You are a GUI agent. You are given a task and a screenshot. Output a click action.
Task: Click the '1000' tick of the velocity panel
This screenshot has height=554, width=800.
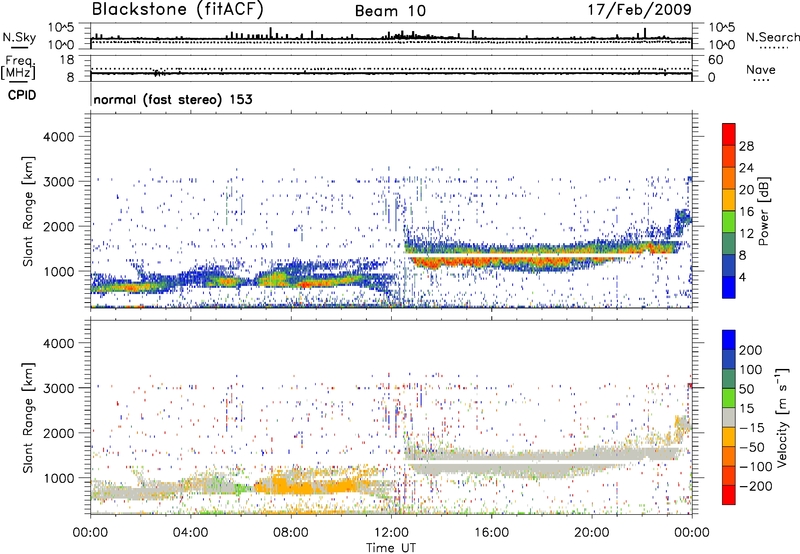pyautogui.click(x=58, y=478)
